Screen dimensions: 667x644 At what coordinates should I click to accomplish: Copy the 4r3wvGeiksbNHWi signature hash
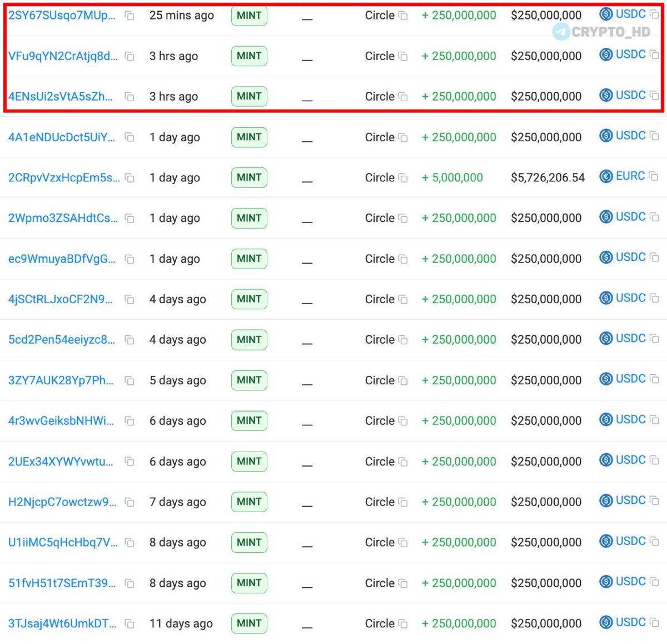pyautogui.click(x=130, y=422)
